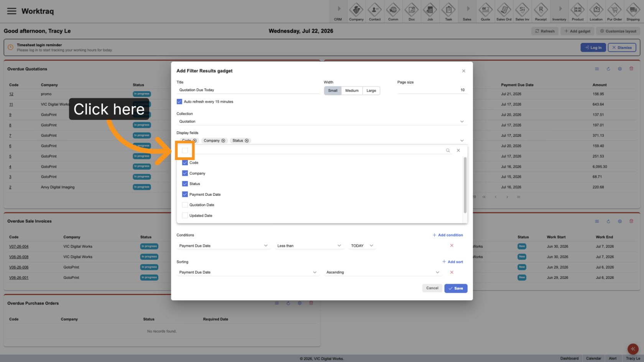Open the Receipt module icon
644x362 pixels.
click(x=540, y=12)
